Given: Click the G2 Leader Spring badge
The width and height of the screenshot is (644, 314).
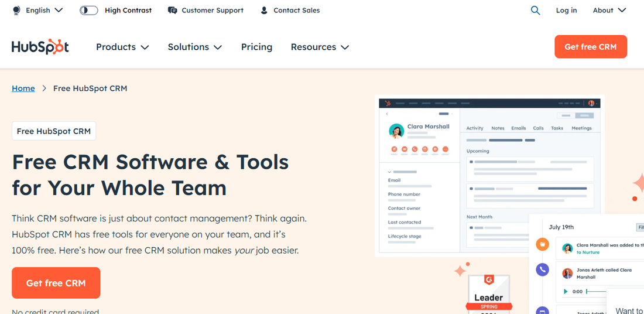Looking at the screenshot, I should pyautogui.click(x=489, y=294).
